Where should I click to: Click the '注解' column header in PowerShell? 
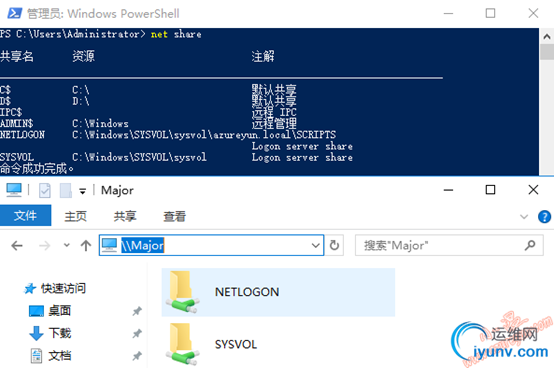(x=263, y=56)
